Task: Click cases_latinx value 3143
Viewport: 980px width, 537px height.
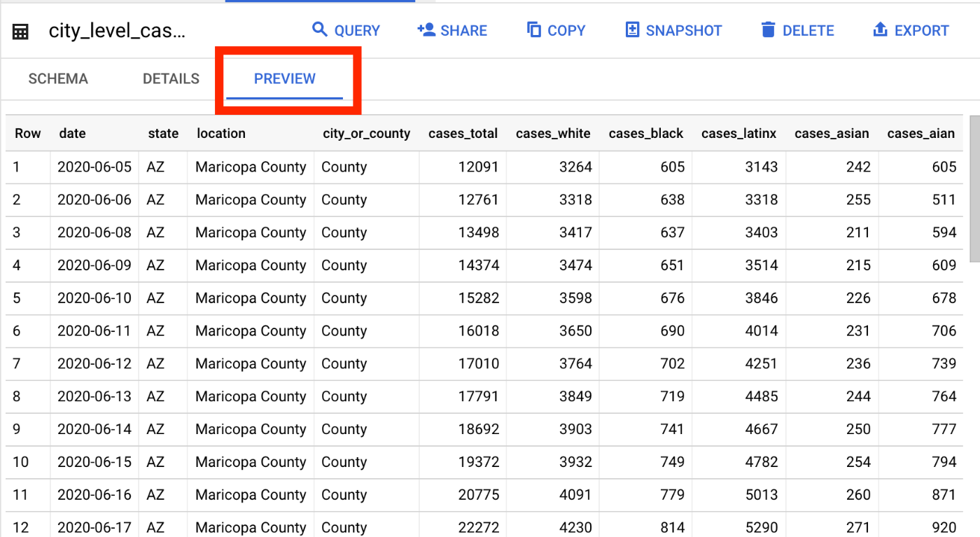Action: (762, 167)
